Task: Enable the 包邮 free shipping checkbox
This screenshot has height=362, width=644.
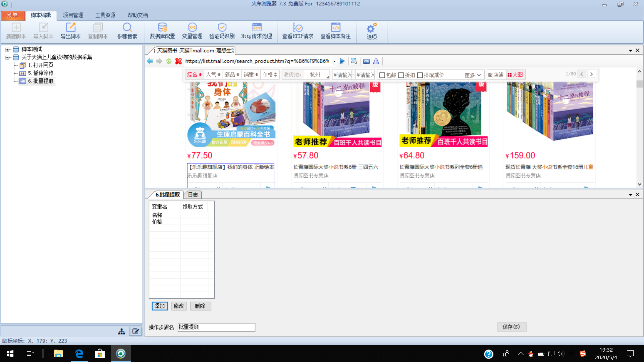Action: [x=382, y=75]
